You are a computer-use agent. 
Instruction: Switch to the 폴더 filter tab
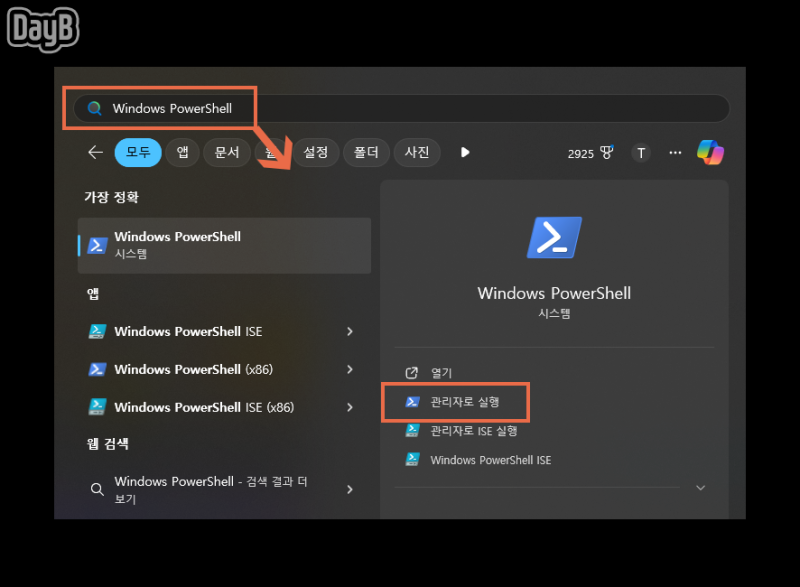tap(366, 152)
